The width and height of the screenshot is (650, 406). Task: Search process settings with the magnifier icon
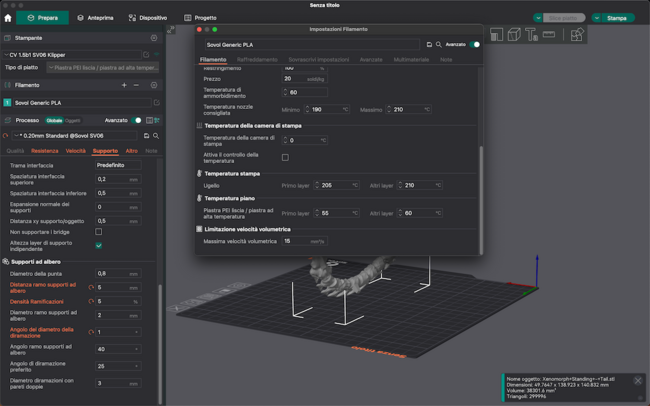pyautogui.click(x=156, y=135)
